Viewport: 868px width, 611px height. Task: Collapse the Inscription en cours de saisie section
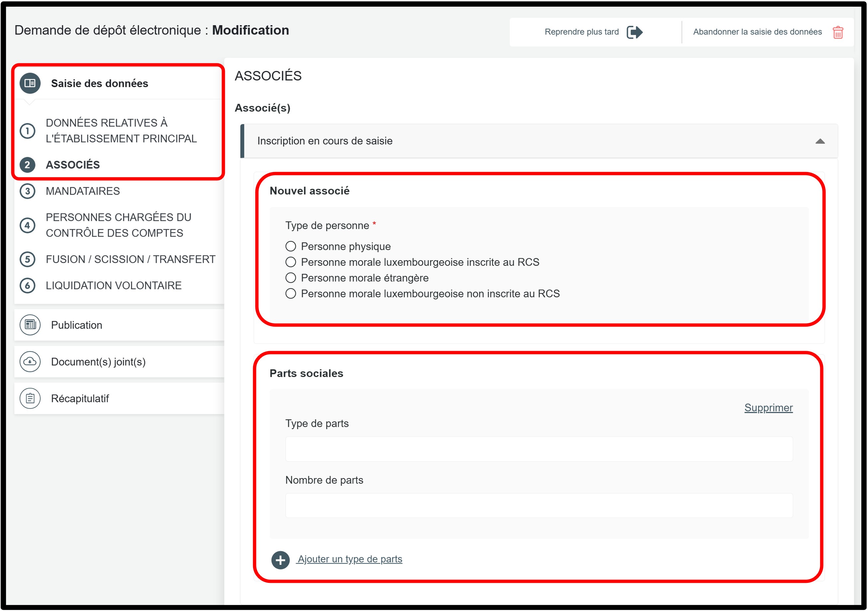[x=820, y=141]
